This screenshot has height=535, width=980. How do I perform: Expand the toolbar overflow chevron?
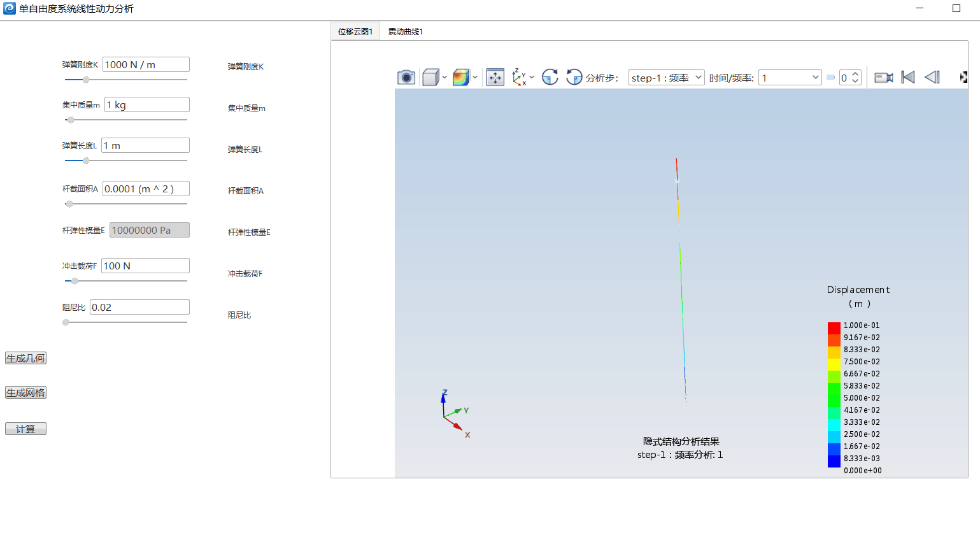point(963,78)
